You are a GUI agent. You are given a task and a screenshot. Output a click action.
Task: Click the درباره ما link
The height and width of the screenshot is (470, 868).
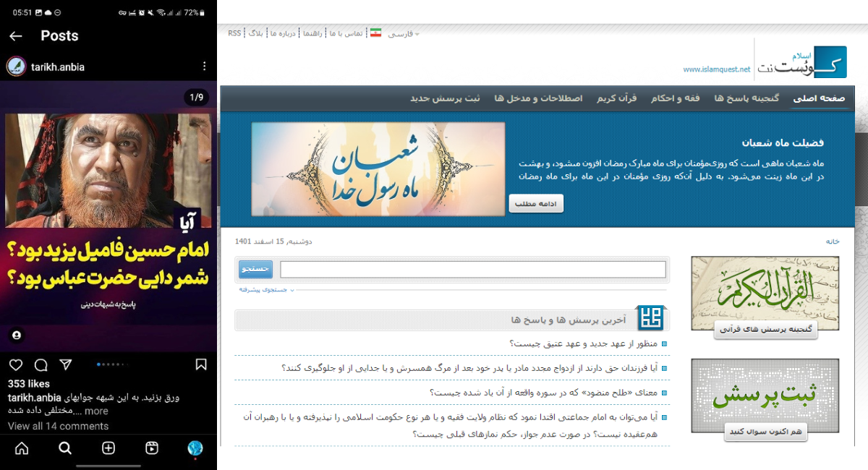(x=284, y=33)
